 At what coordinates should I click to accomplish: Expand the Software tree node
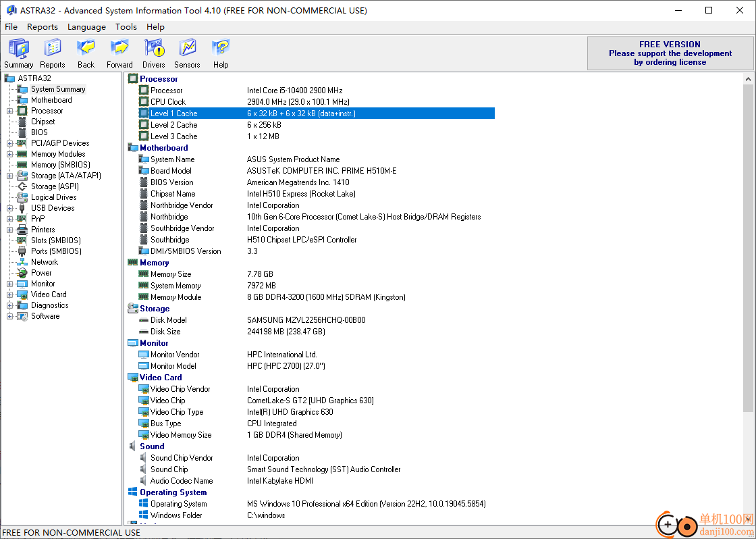9,317
